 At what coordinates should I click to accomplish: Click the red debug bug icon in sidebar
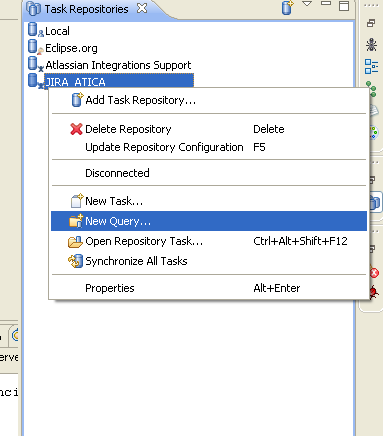(x=374, y=292)
